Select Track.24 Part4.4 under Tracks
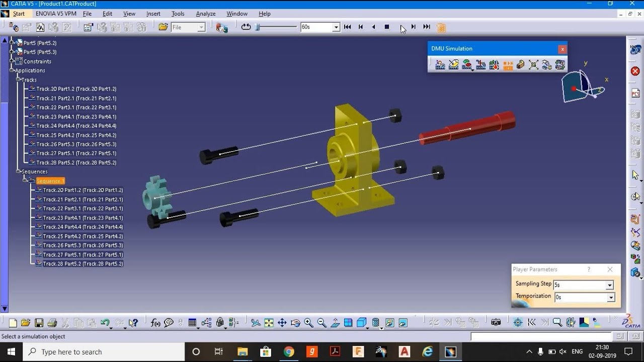644x362 pixels. (x=76, y=126)
